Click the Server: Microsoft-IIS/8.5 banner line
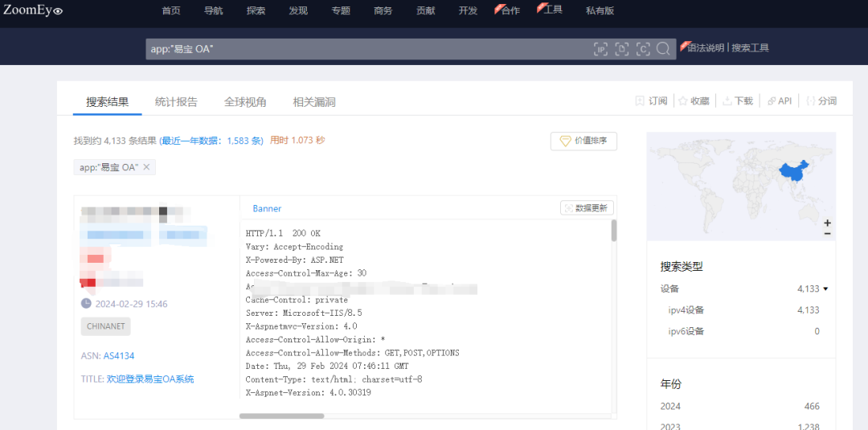Image resolution: width=868 pixels, height=430 pixels. coord(303,313)
